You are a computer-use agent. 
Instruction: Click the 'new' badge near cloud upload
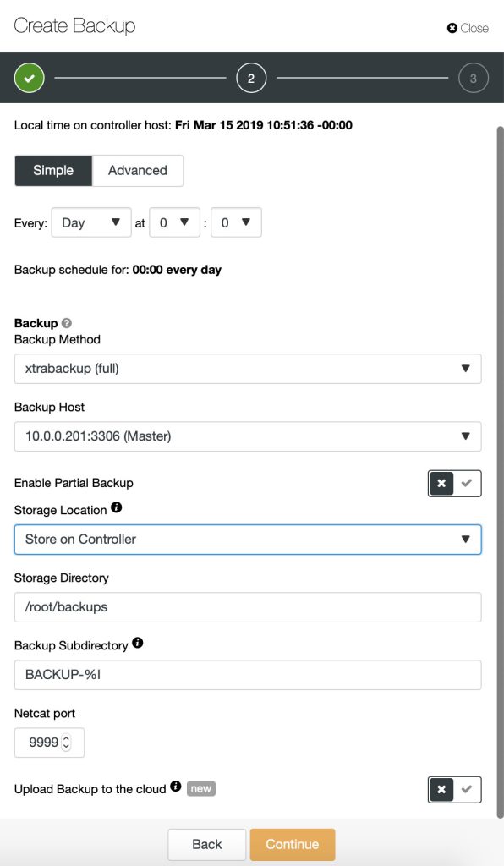click(x=201, y=789)
